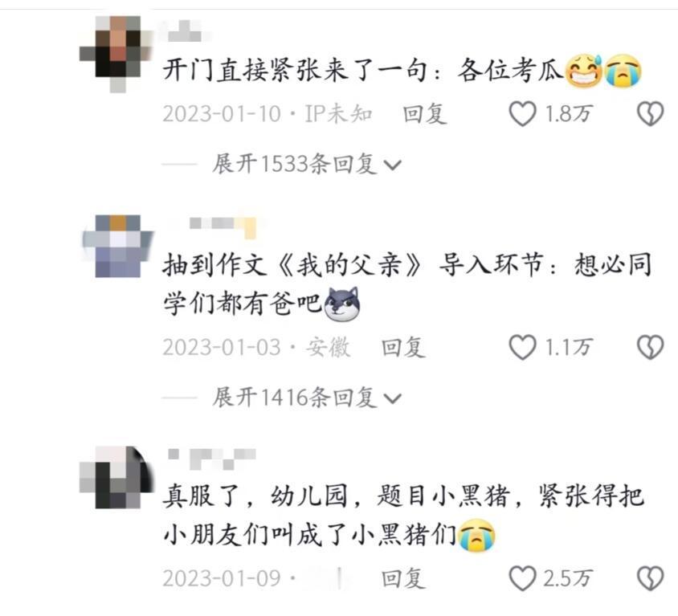
Task: Expand 1533 replies thread
Action: pyautogui.click(x=307, y=165)
